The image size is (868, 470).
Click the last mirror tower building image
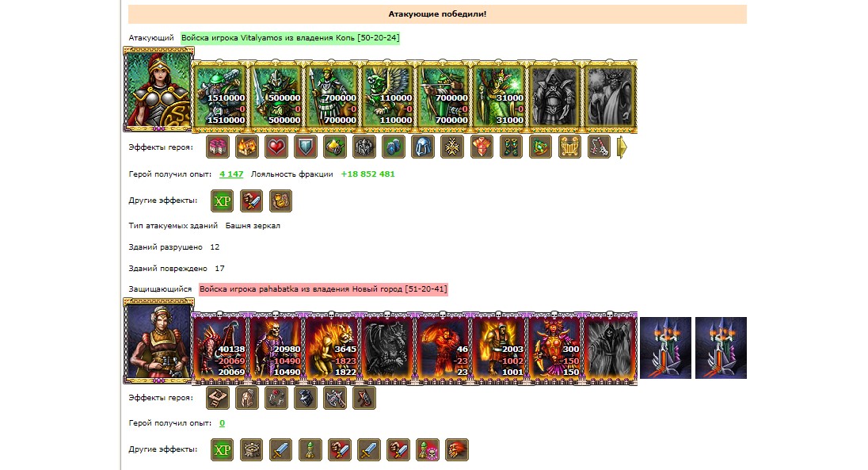pyautogui.click(x=721, y=347)
